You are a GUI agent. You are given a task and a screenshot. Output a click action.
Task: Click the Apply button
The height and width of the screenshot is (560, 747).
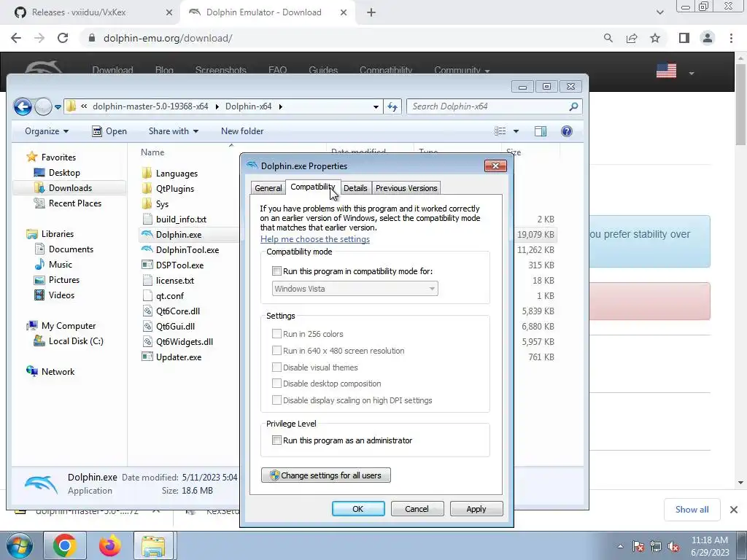(x=476, y=509)
